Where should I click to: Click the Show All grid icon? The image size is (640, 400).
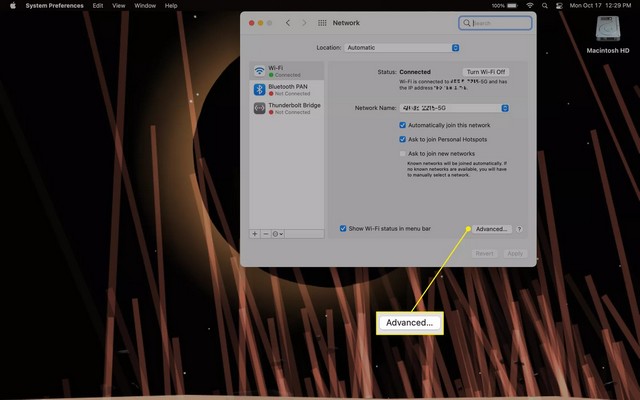coord(322,22)
